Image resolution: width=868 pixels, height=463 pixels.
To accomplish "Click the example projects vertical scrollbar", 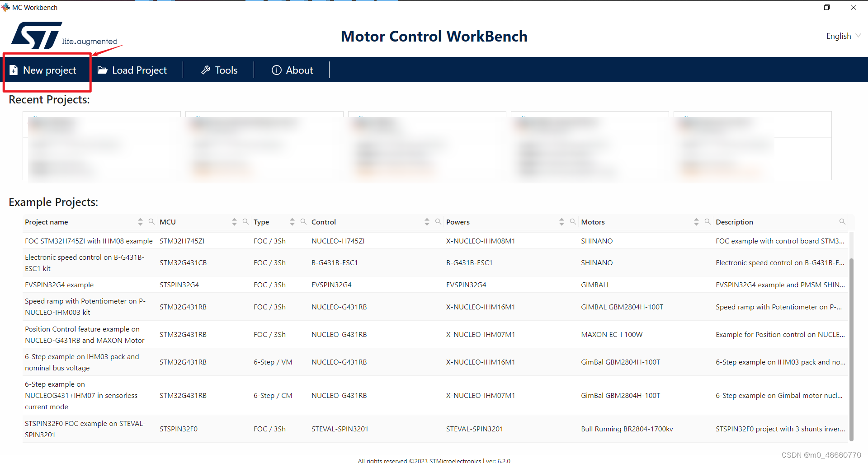I will point(851,349).
